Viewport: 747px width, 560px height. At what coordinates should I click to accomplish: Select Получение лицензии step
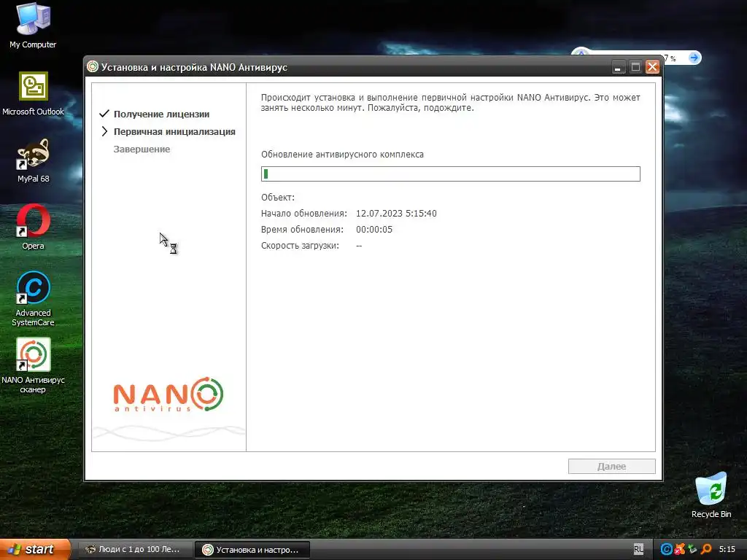[161, 114]
